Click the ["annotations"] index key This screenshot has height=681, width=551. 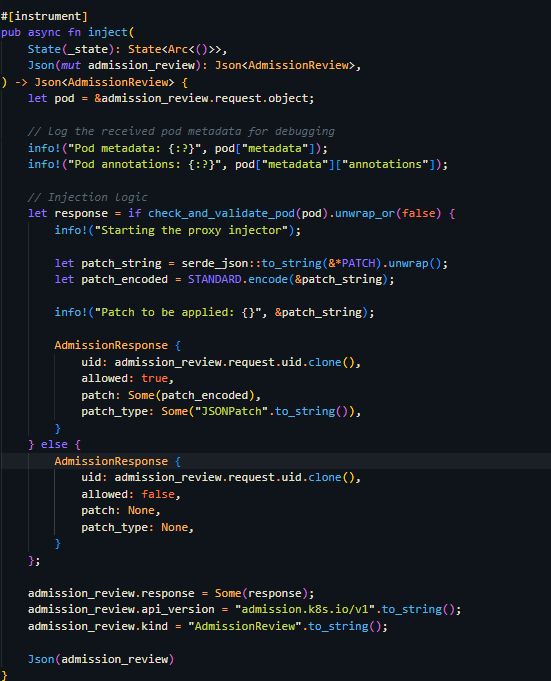pos(385,165)
